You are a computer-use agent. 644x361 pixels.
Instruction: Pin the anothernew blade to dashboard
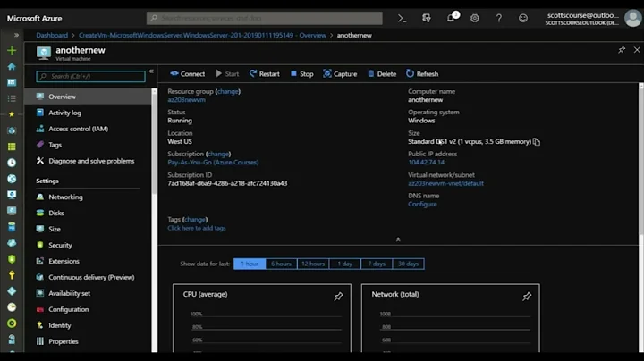pos(622,50)
